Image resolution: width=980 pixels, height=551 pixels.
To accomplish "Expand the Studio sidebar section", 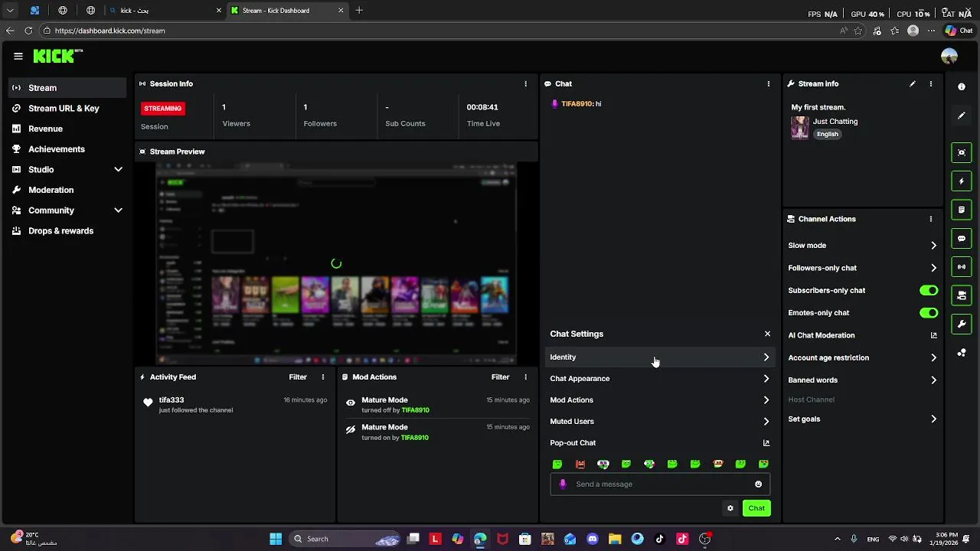I will point(118,170).
